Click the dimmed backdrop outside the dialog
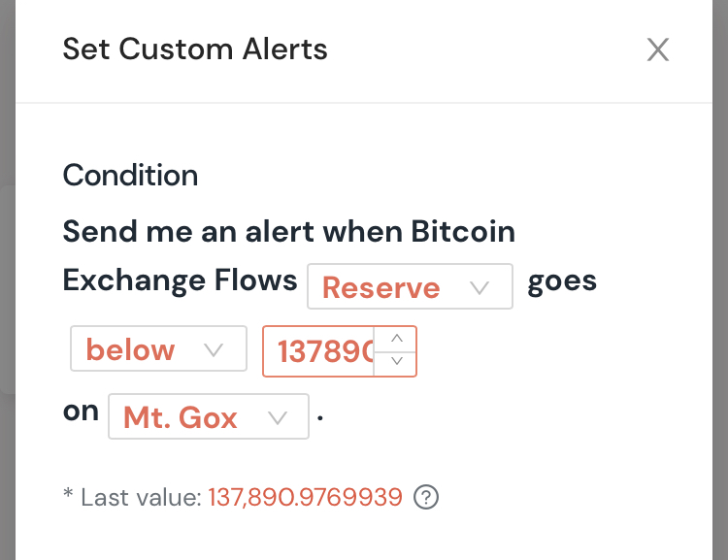Viewport: 728px width, 560px height. [x=7, y=291]
